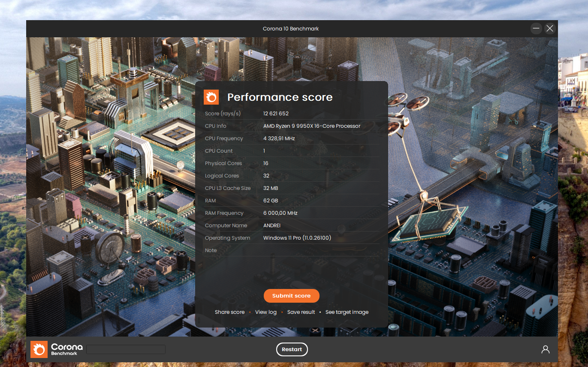Click the Corona icon beside Performance score
Image resolution: width=588 pixels, height=367 pixels.
[x=211, y=97]
